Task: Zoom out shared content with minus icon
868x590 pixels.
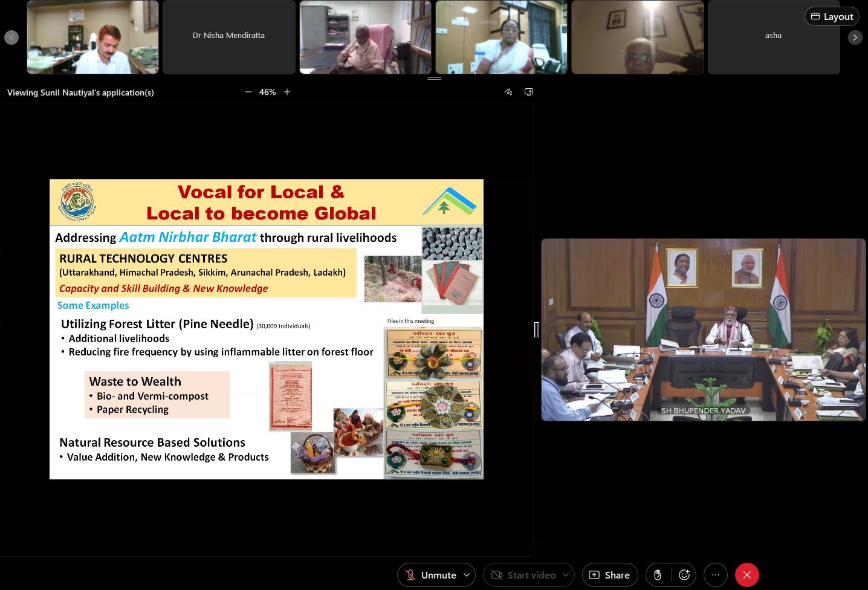Action: tap(248, 92)
